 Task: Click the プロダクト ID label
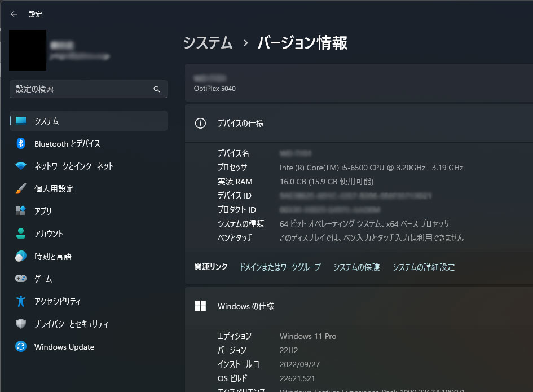click(x=236, y=209)
